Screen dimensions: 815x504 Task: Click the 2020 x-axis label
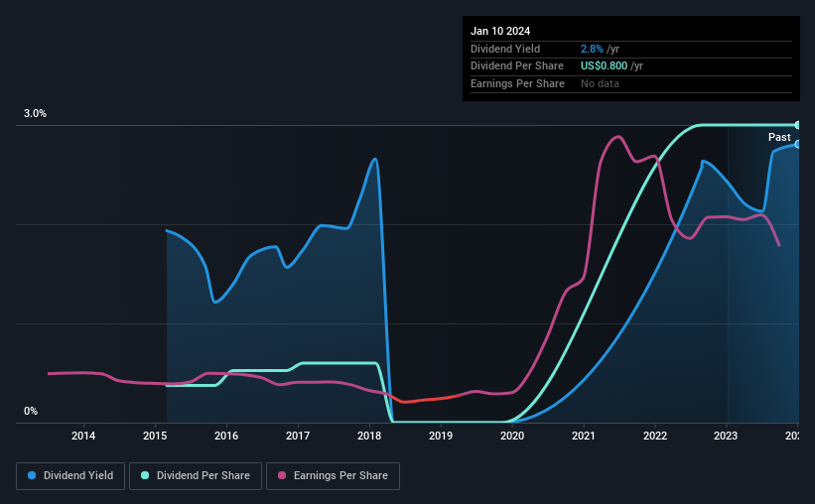pyautogui.click(x=512, y=436)
